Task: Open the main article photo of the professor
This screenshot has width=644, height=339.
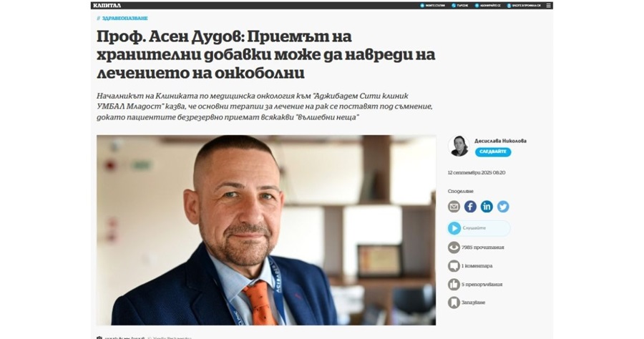Action: pyautogui.click(x=266, y=230)
